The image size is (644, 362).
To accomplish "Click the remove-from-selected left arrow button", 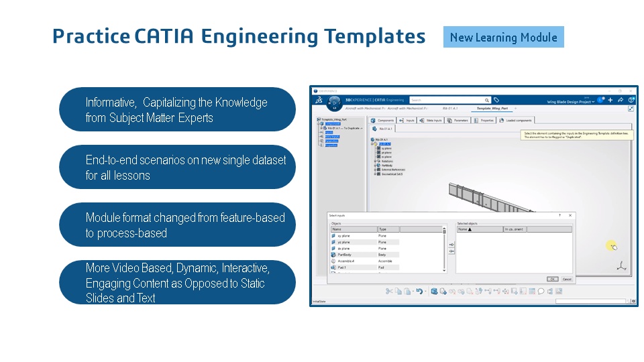I will coord(451,251).
